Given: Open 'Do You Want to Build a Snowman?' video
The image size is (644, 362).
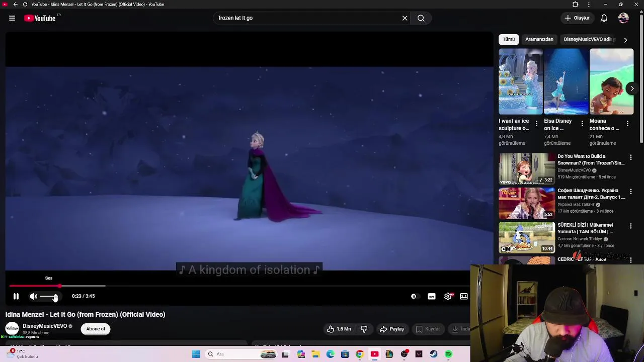Looking at the screenshot, I should point(527,168).
